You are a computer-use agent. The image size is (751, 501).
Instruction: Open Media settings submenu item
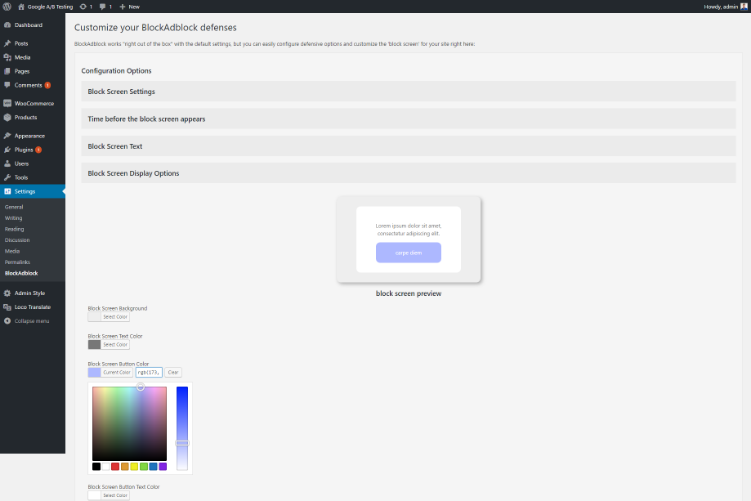[x=12, y=251]
